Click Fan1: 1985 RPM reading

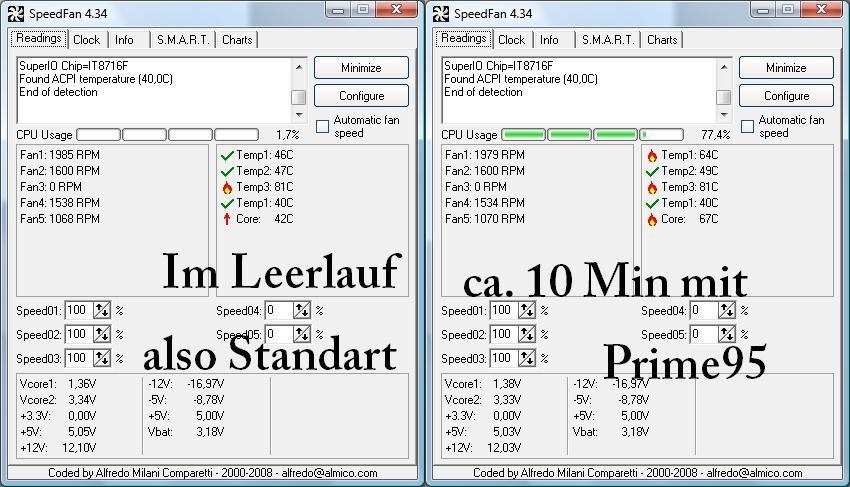click(60, 155)
